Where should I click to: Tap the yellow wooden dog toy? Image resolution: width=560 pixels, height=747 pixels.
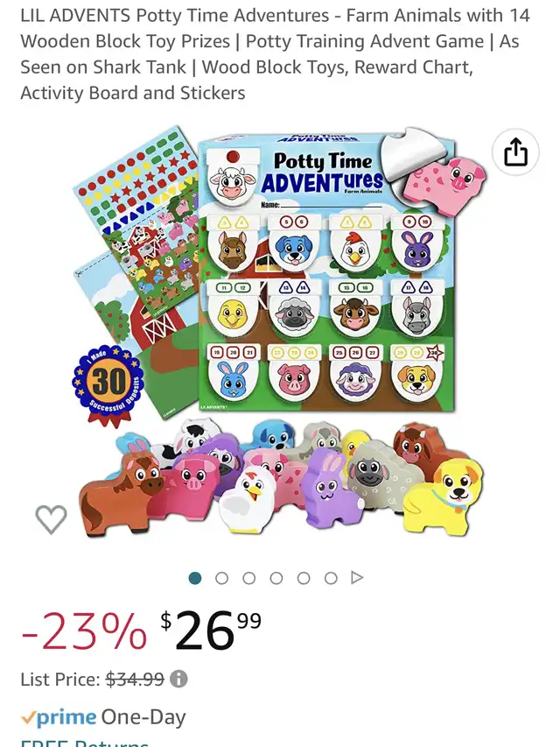coord(442,495)
